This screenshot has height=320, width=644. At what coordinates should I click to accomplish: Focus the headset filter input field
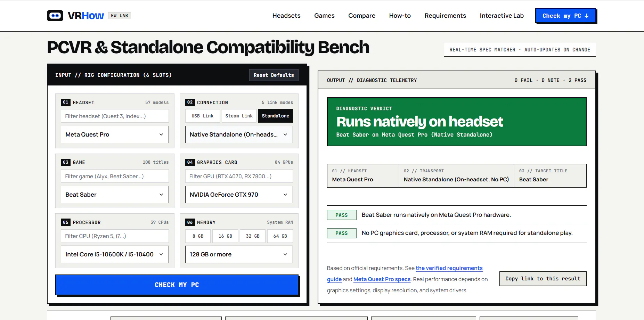click(x=115, y=116)
